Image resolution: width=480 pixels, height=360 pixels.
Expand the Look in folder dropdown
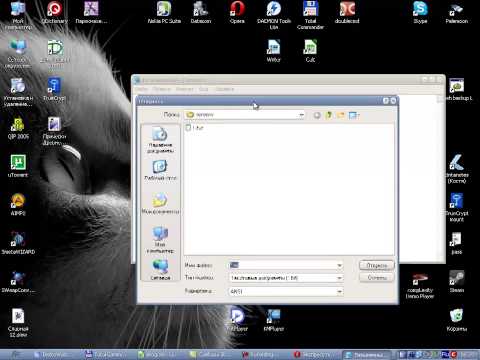pos(301,115)
